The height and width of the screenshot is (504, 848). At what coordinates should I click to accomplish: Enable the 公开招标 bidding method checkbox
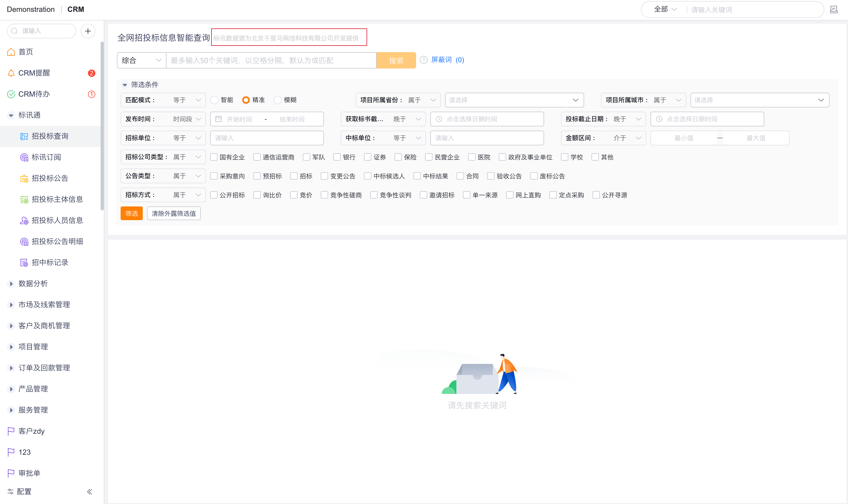[214, 195]
